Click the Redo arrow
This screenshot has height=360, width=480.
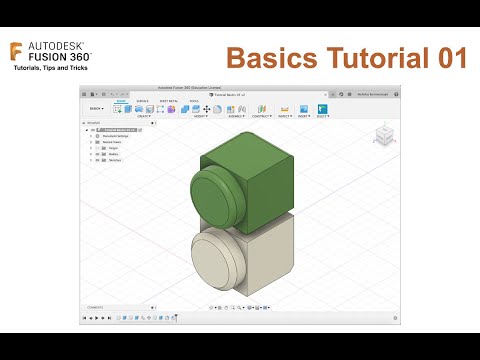tap(122, 94)
